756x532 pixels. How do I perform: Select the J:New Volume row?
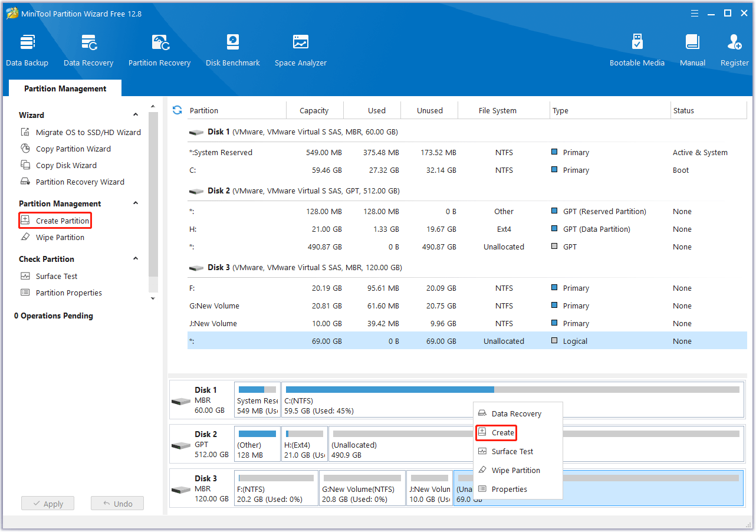pos(467,323)
